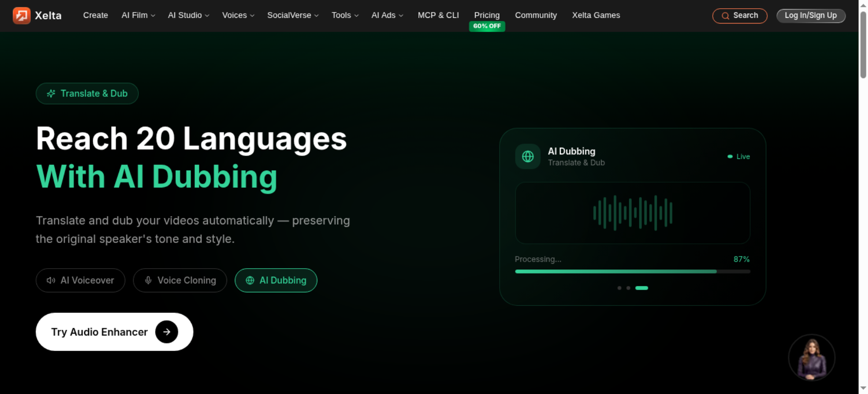Expand the AI Ads dropdown menu

coord(388,16)
